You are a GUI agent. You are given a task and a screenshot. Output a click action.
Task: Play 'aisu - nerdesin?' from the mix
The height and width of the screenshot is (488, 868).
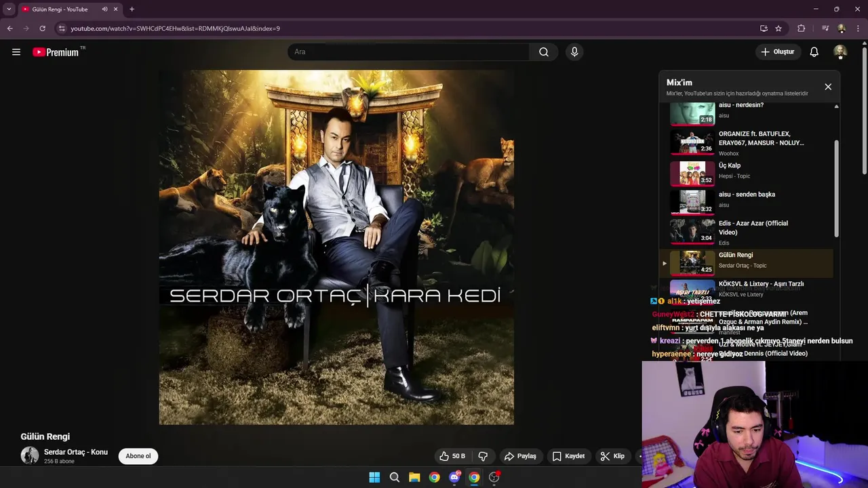tap(747, 113)
